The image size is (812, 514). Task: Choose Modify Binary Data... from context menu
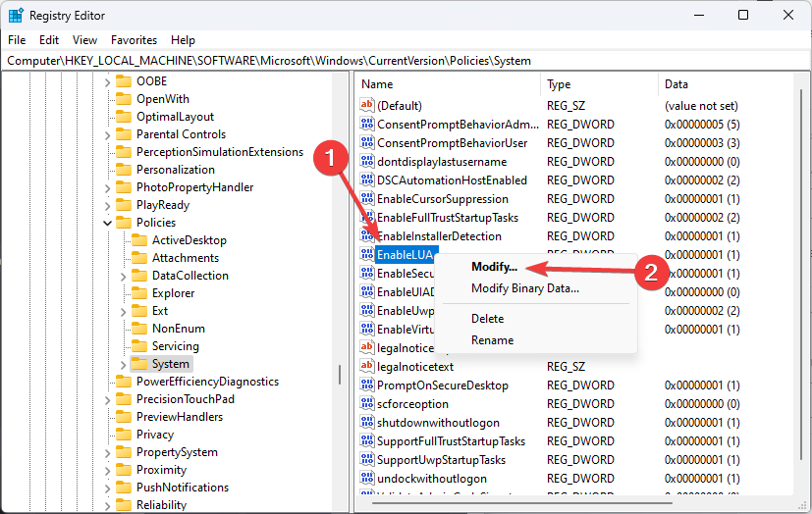(524, 288)
